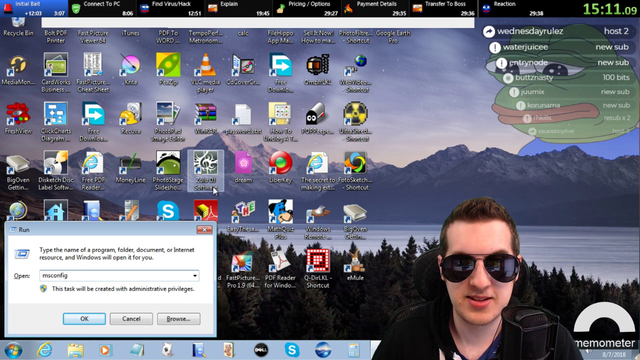Open the passwords.txt file icon
This screenshot has width=640, height=360.
pyautogui.click(x=243, y=118)
